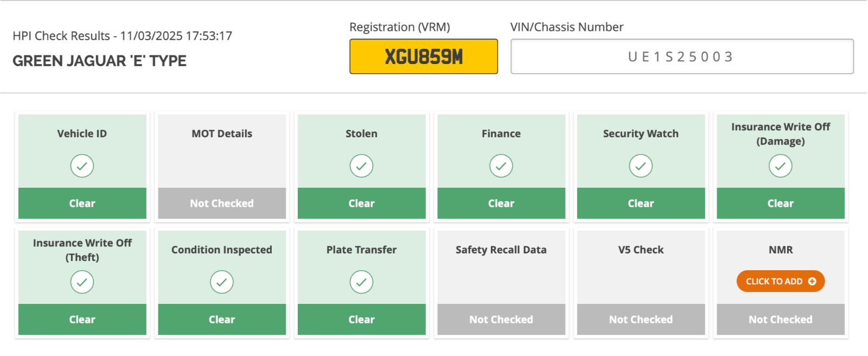Click the Finance Clear status bar

501,204
